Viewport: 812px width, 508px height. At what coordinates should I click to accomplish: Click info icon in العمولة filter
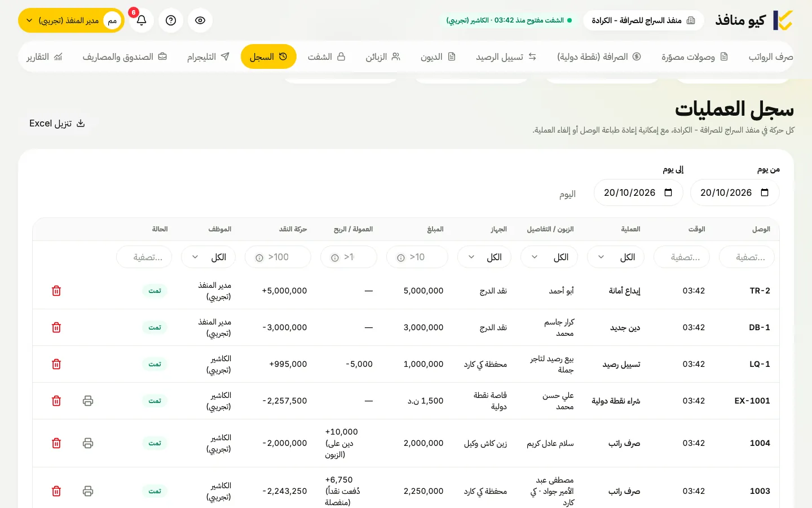coord(335,258)
